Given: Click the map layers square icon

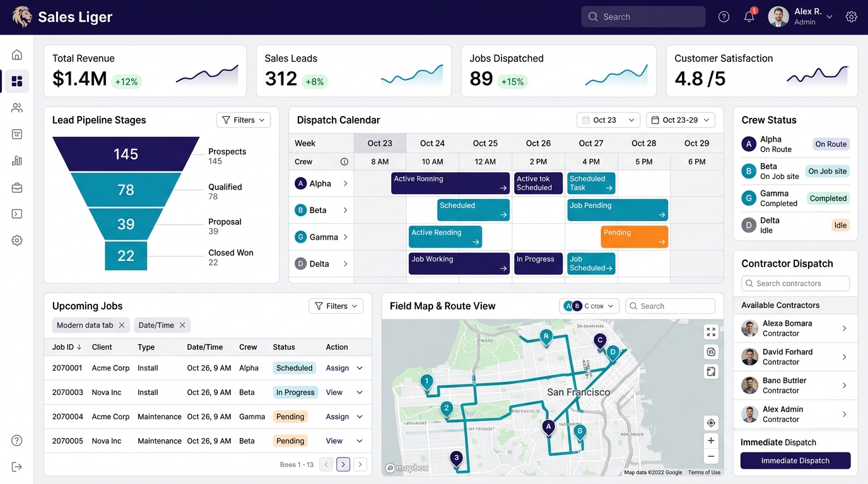Looking at the screenshot, I should tap(711, 372).
